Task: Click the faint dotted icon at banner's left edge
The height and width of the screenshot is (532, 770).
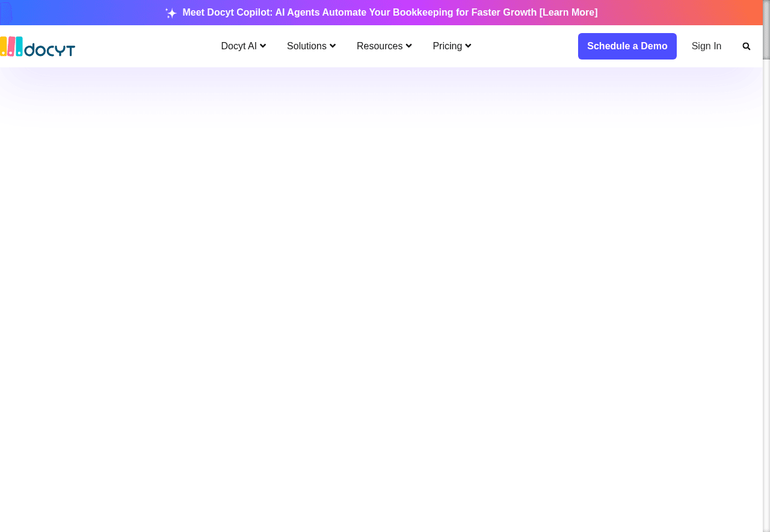Action: 6,13
